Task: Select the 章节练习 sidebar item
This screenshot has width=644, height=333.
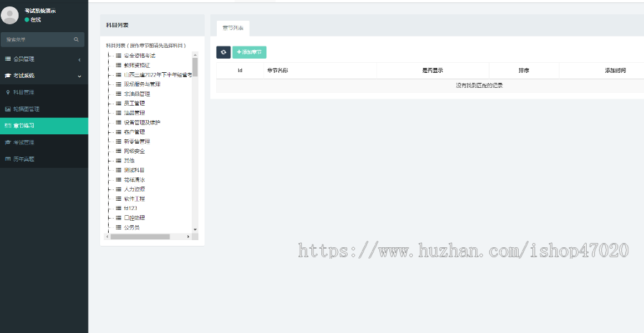Action: [44, 126]
